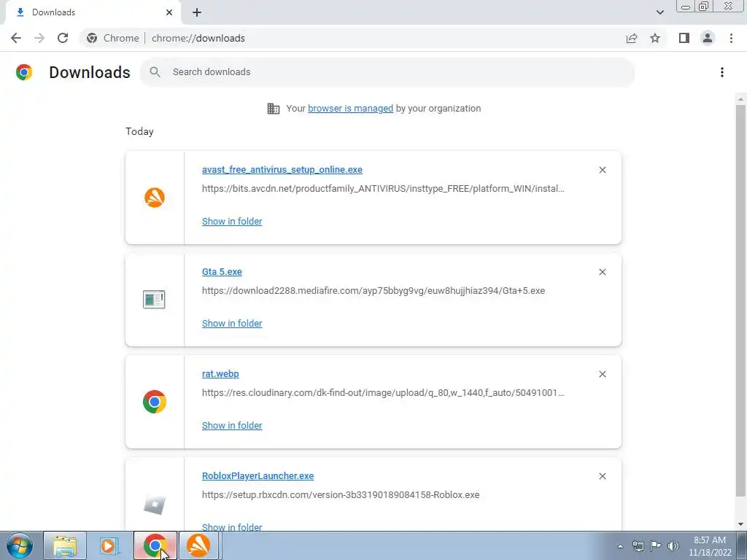Open the tab search chevron

(x=659, y=12)
